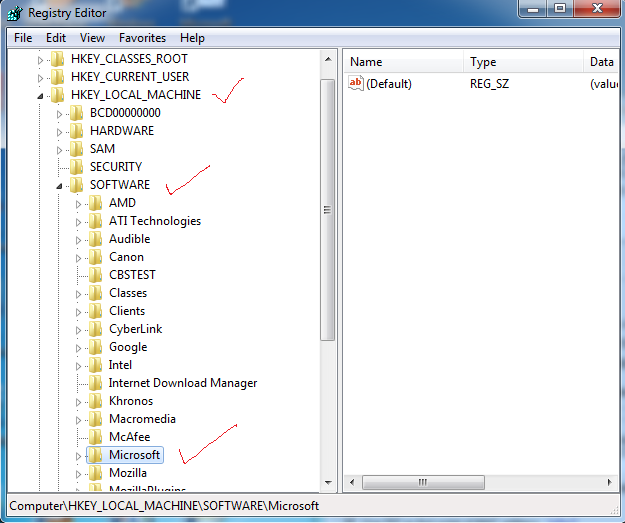The height and width of the screenshot is (523, 625).
Task: Expand the BCD00000000 key
Action: 59,114
